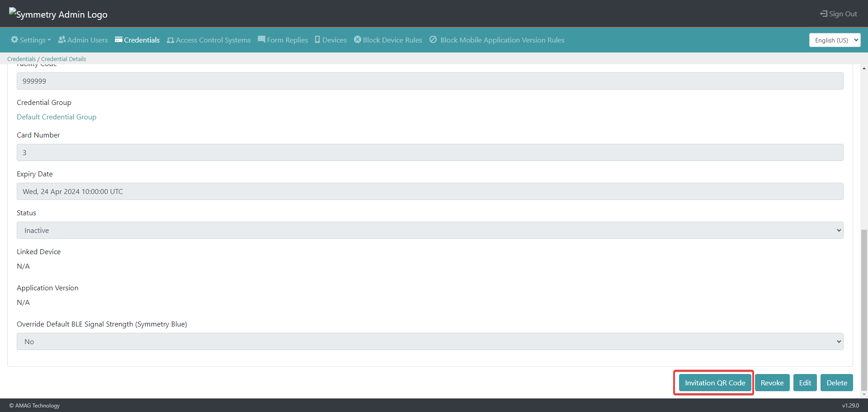Open the Status dropdown showing Inactive

[x=430, y=230]
